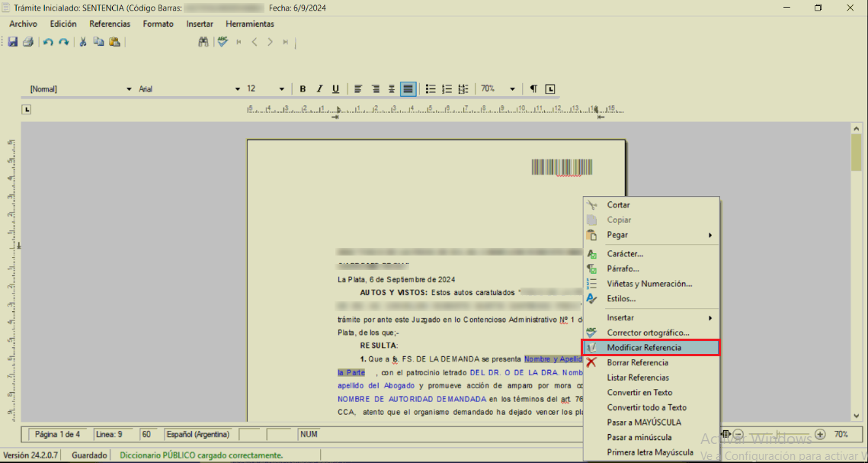The image size is (868, 463).
Task: Toggle justified text alignment
Action: [408, 88]
